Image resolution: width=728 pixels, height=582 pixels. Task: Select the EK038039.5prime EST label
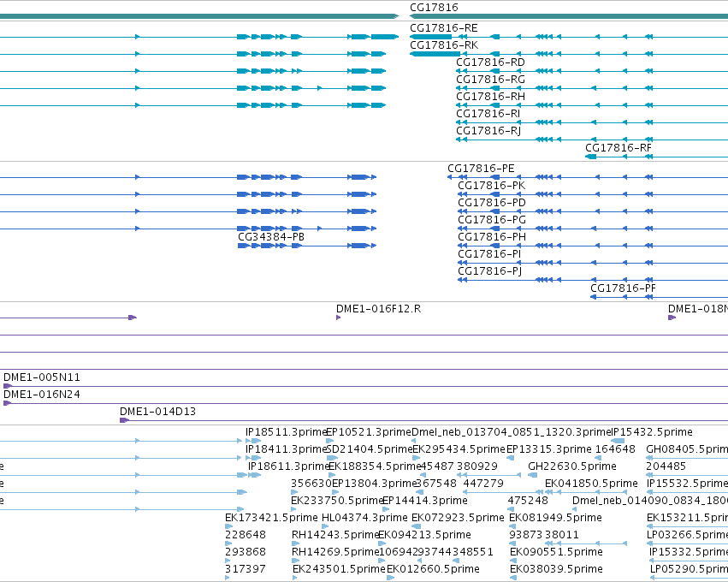(x=556, y=569)
